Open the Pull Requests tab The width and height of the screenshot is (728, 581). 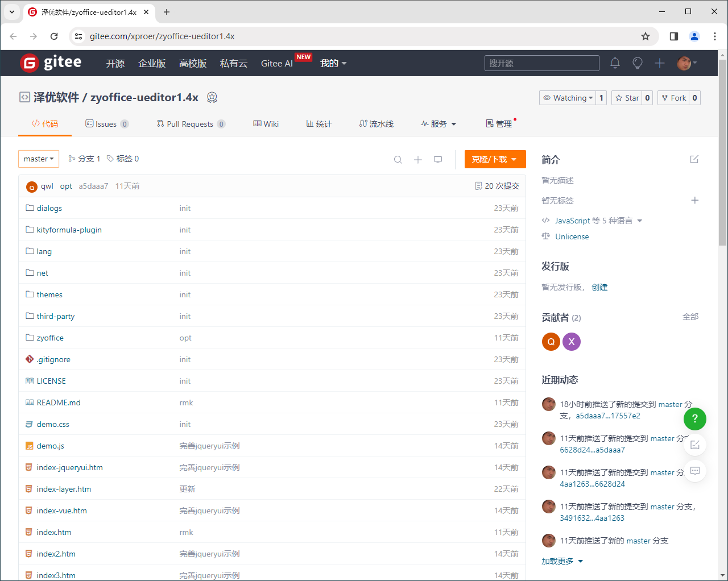(x=191, y=124)
